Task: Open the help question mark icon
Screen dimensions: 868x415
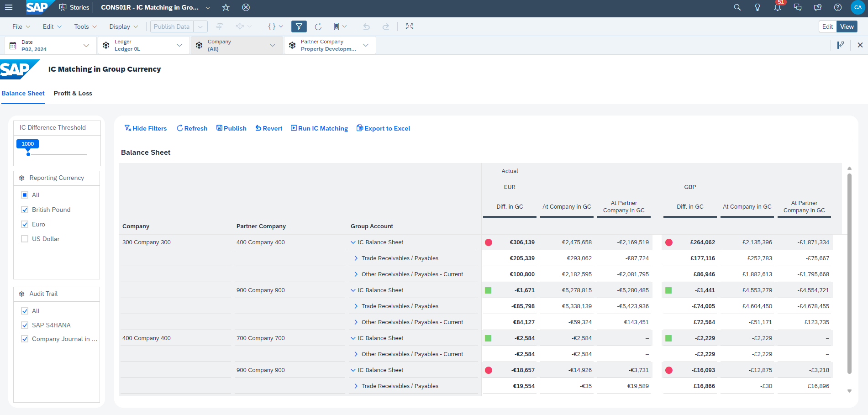Action: [838, 7]
